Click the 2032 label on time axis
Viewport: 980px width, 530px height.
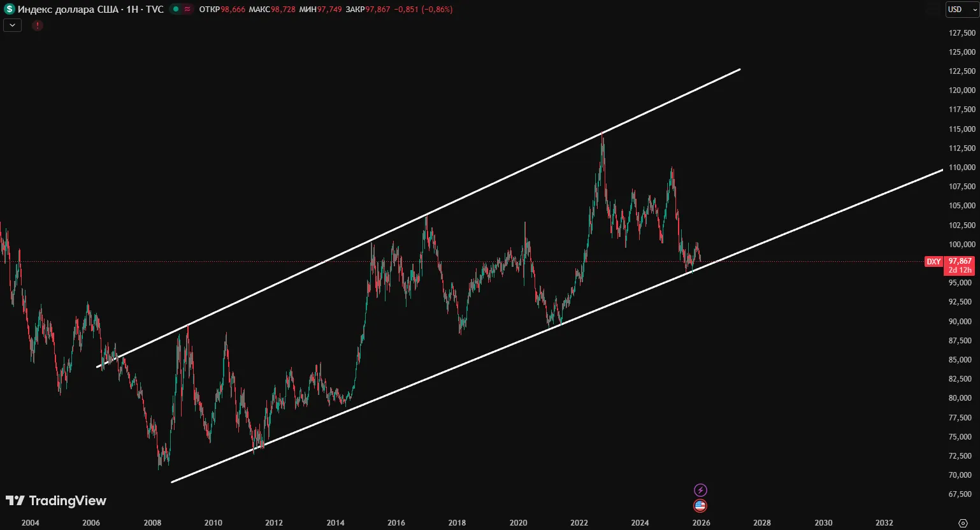(x=884, y=523)
